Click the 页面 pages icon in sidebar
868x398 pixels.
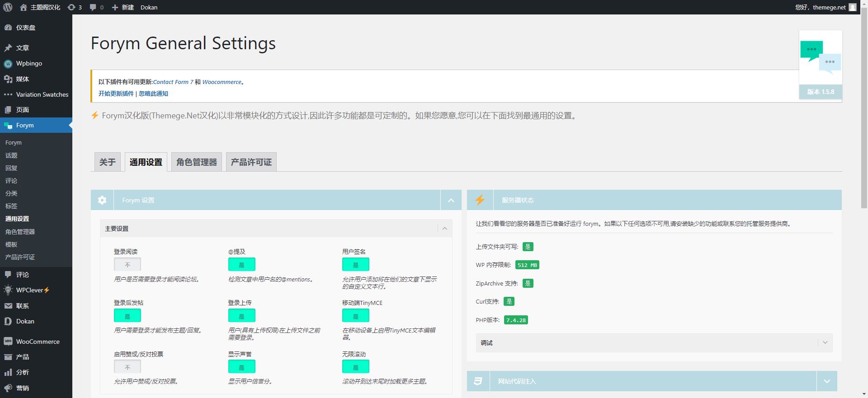point(8,110)
